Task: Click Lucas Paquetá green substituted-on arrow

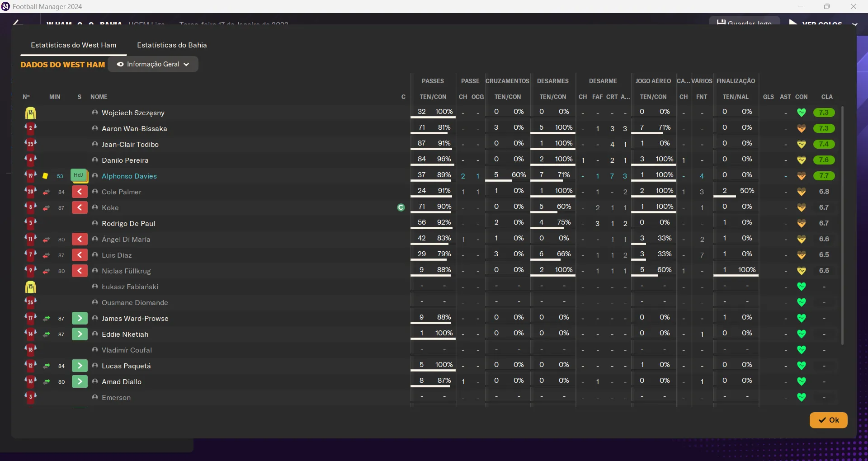Action: click(x=80, y=366)
